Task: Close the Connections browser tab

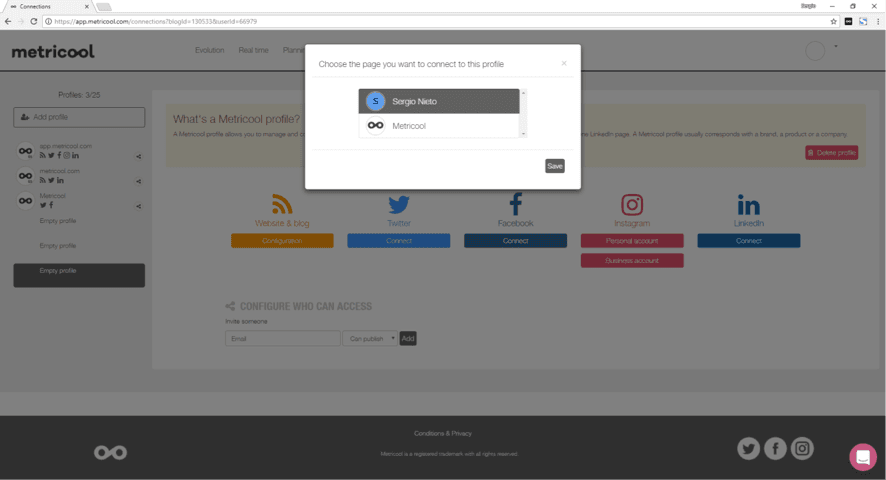Action: coord(86,7)
